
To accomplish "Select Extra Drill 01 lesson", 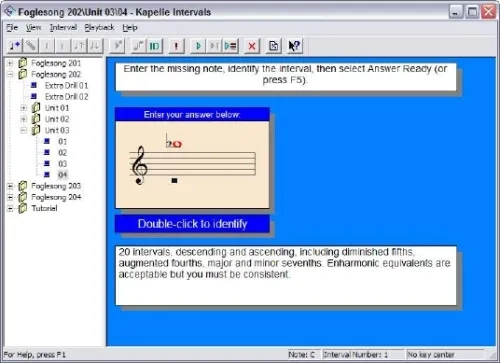I will (67, 85).
